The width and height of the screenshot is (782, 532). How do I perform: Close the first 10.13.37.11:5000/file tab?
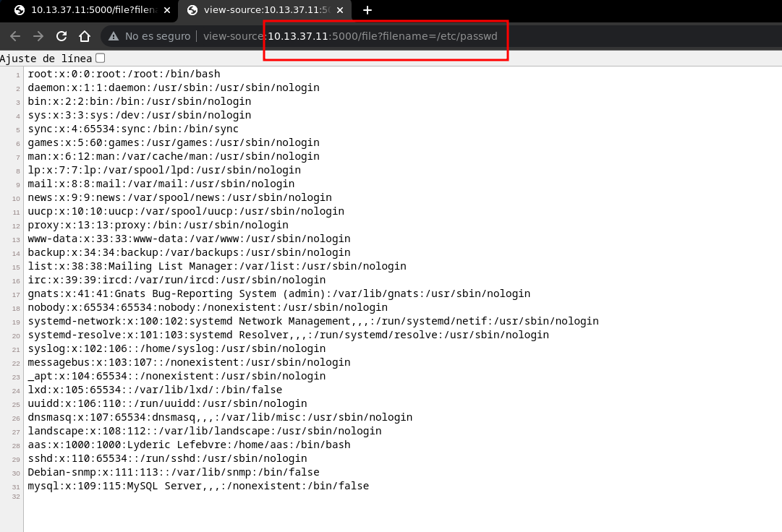coord(167,10)
